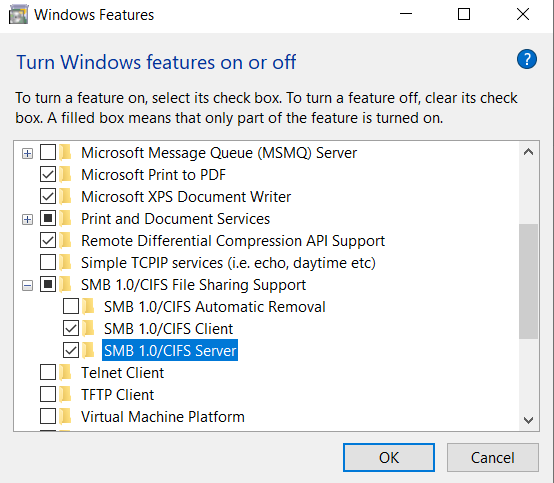Maximize the Windows Features window
The width and height of the screenshot is (554, 483).
(464, 14)
